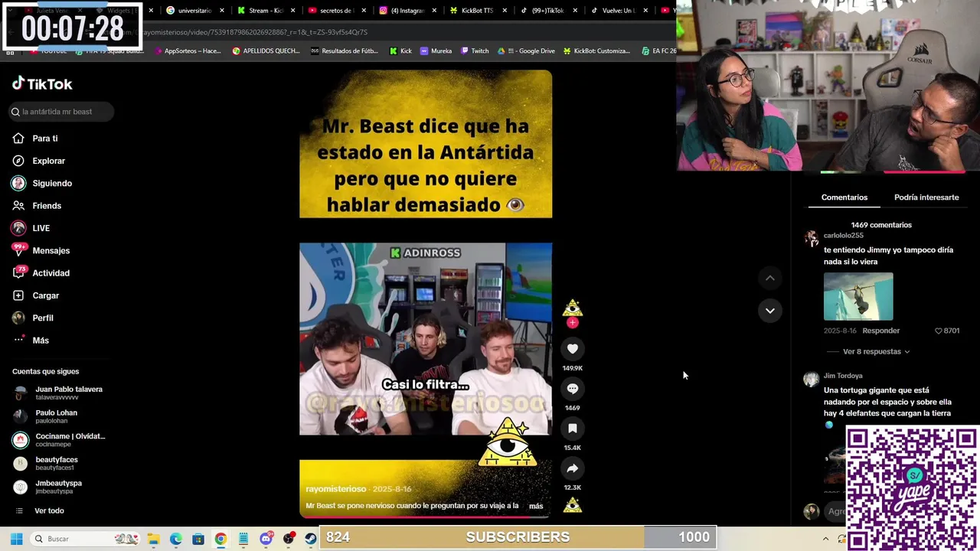
Task: Open Paulo Lohan account
Action: click(x=46, y=416)
